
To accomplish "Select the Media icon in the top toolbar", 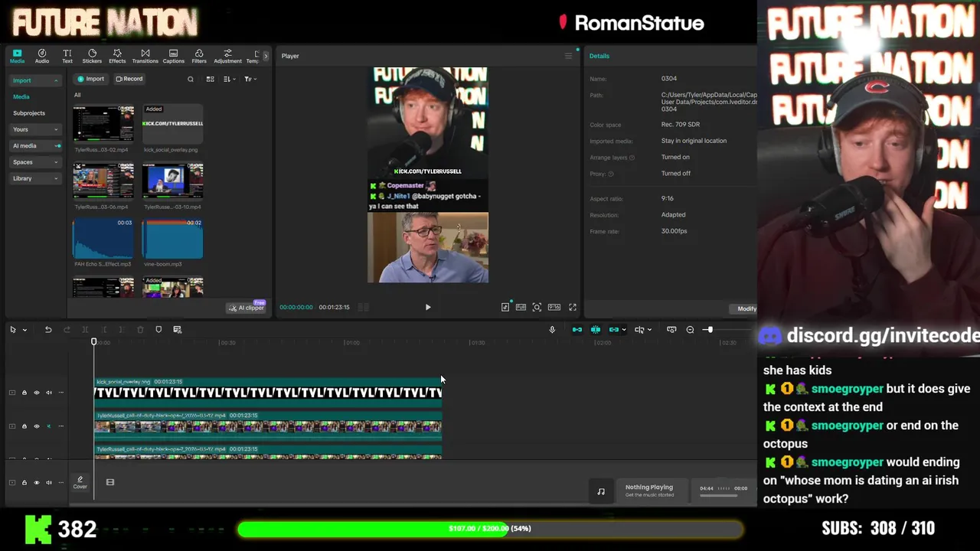I will [x=17, y=56].
